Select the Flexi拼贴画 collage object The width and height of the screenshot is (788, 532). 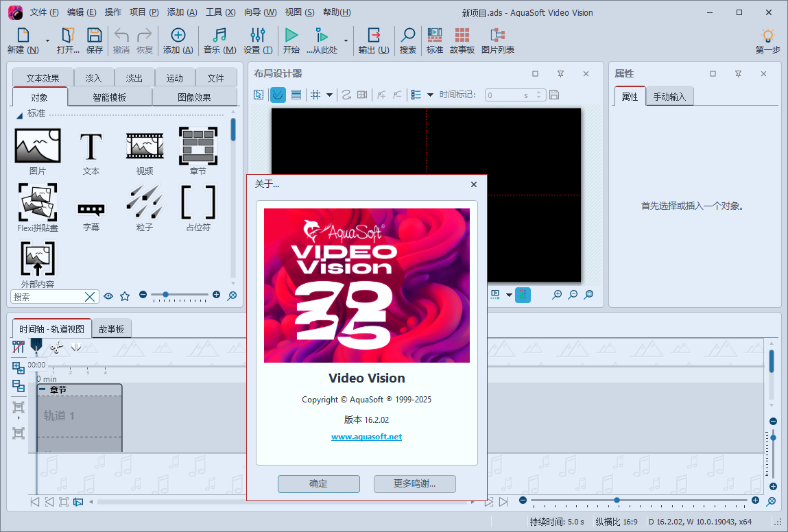(x=38, y=208)
